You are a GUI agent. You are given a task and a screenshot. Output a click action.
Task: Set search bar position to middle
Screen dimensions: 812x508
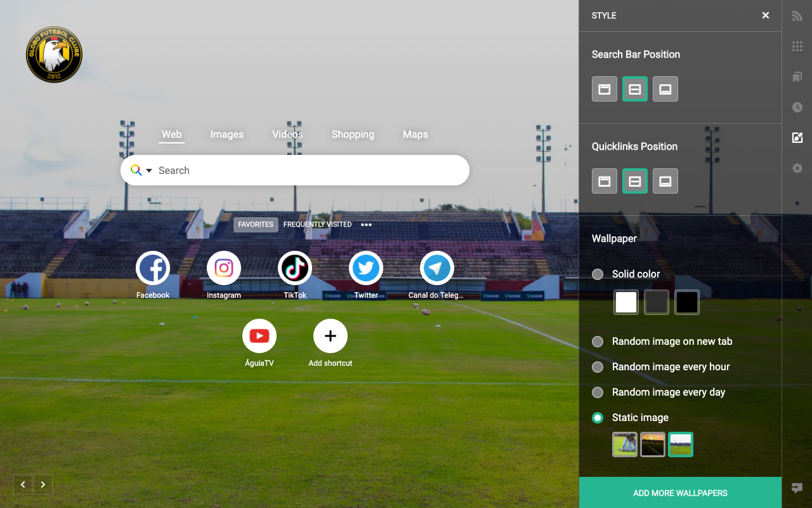point(635,89)
